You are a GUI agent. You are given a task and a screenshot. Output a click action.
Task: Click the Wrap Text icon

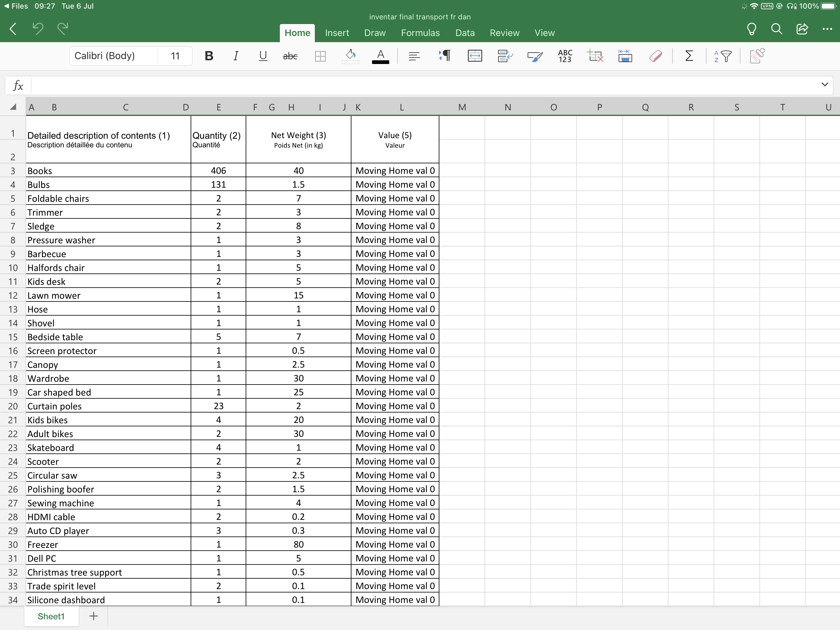(x=505, y=56)
